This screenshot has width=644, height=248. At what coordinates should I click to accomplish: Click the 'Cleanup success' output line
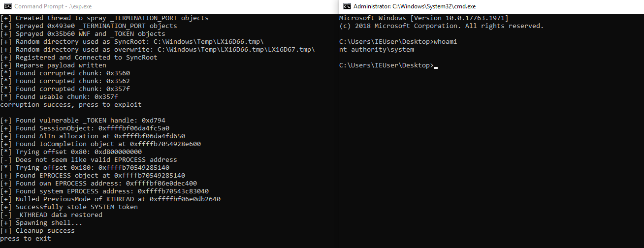pos(45,231)
